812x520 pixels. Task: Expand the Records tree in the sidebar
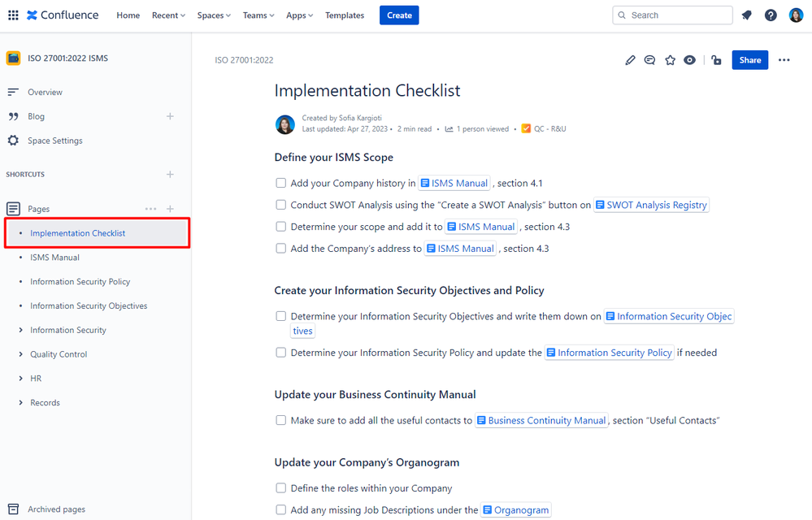tap(20, 402)
